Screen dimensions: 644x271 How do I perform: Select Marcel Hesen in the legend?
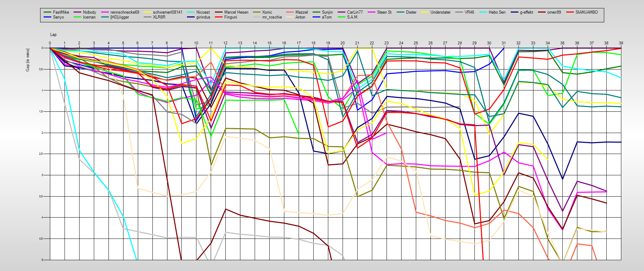tap(236, 12)
